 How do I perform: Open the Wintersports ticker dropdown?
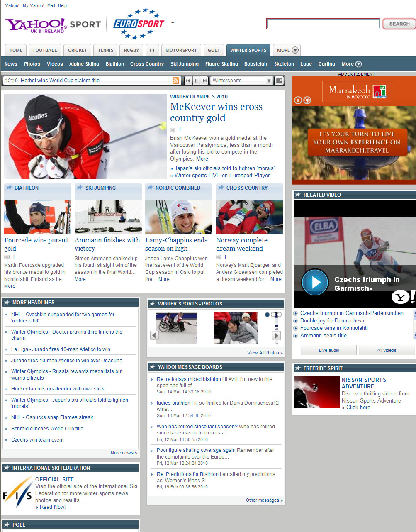point(269,81)
